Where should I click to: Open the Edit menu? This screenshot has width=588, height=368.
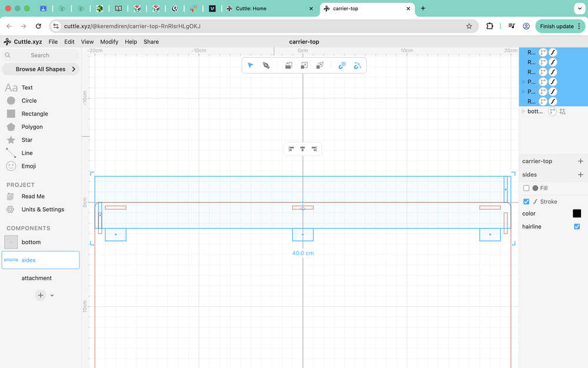pyautogui.click(x=69, y=42)
